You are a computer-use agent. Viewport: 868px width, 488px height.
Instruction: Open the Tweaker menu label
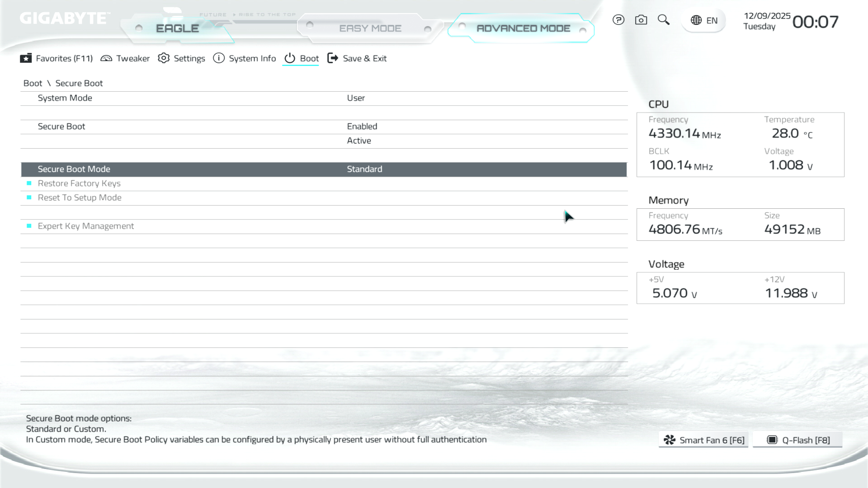pos(133,58)
